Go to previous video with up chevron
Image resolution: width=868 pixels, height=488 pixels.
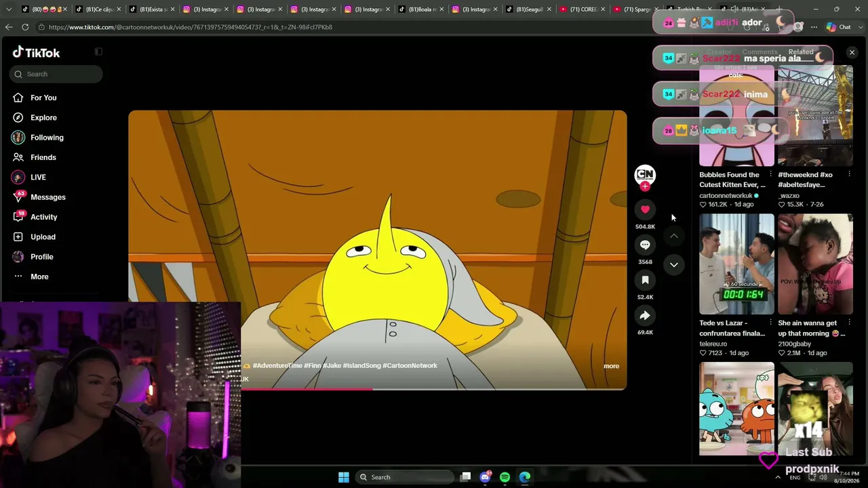674,236
